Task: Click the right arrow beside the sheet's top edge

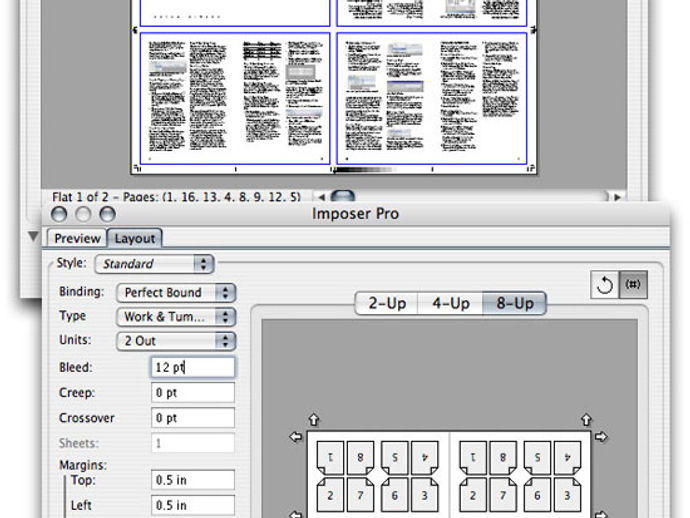Action: [x=601, y=437]
